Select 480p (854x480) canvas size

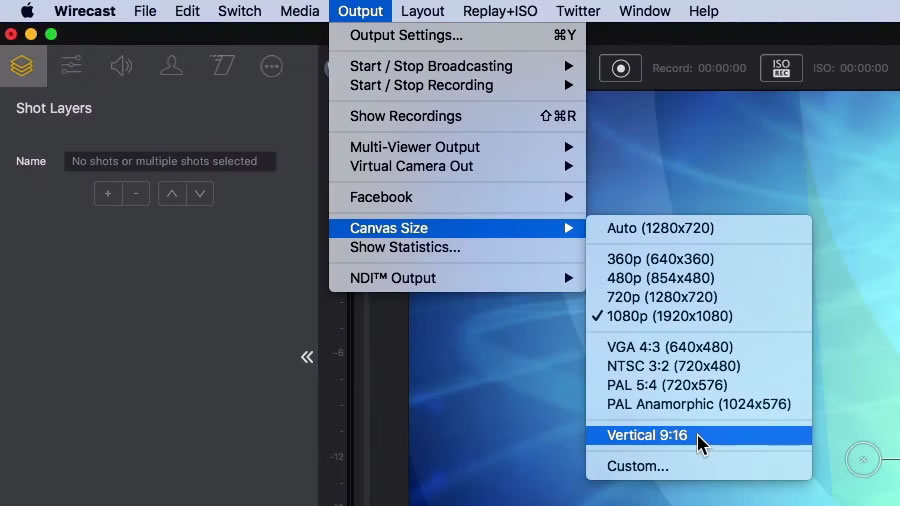tap(699, 278)
